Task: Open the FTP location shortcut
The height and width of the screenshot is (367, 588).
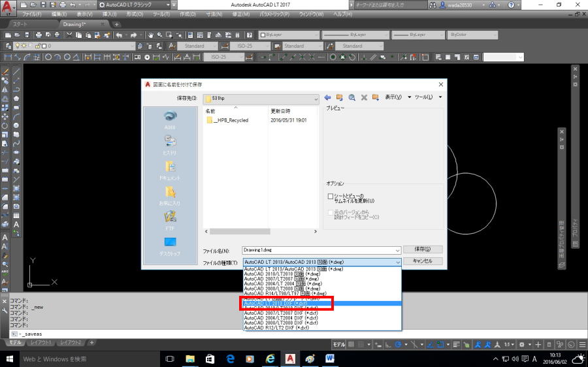Action: 170,221
